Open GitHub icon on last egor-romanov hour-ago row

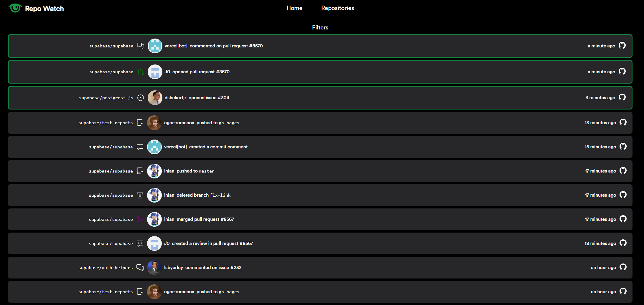(623, 291)
